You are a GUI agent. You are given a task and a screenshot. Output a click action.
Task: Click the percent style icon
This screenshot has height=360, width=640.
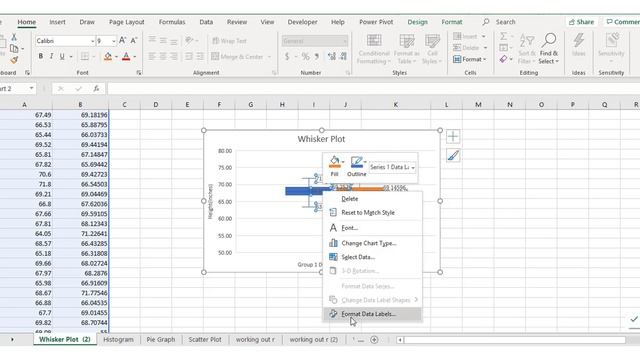(305, 56)
